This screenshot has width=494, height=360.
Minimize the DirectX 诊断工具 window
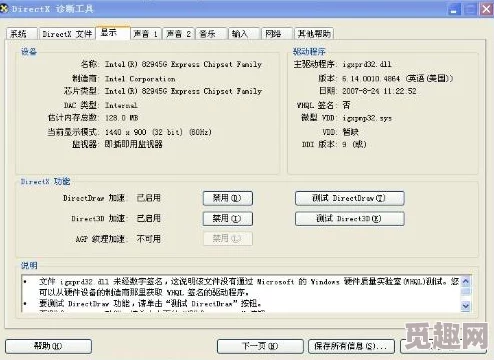coord(454,9)
